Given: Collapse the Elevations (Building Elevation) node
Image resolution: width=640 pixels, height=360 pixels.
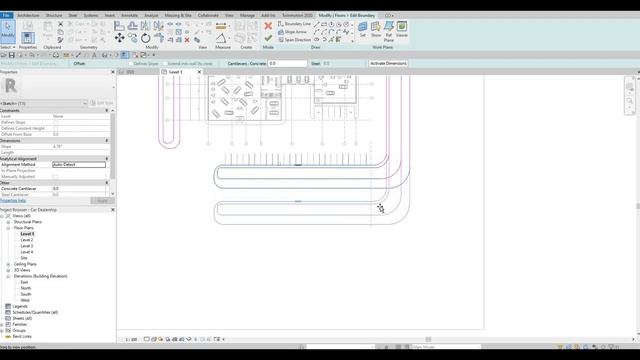Looking at the screenshot, I should [8, 276].
